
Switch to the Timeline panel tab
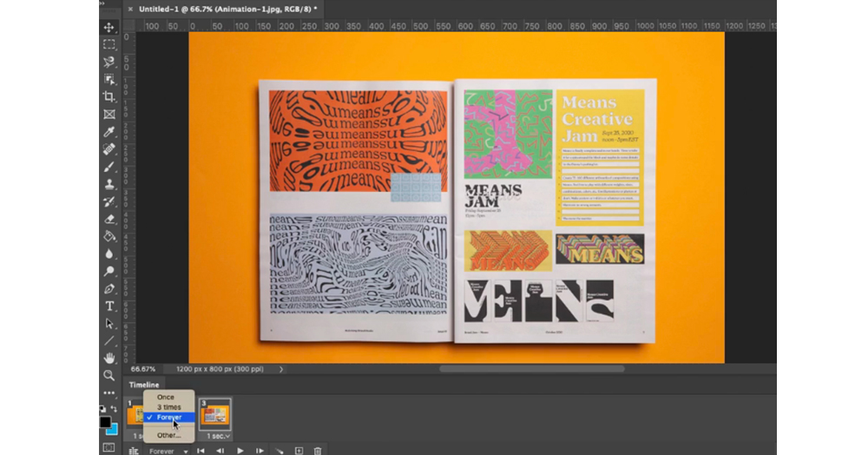click(144, 385)
